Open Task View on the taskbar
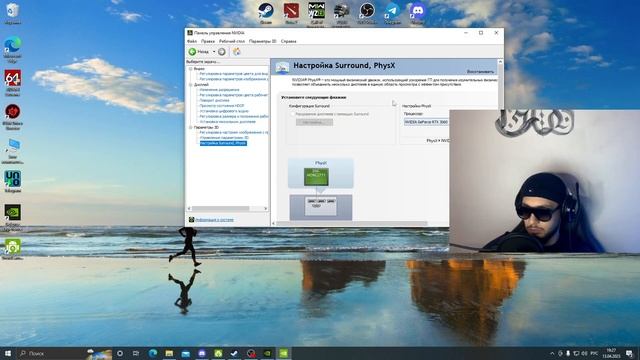 [136, 353]
